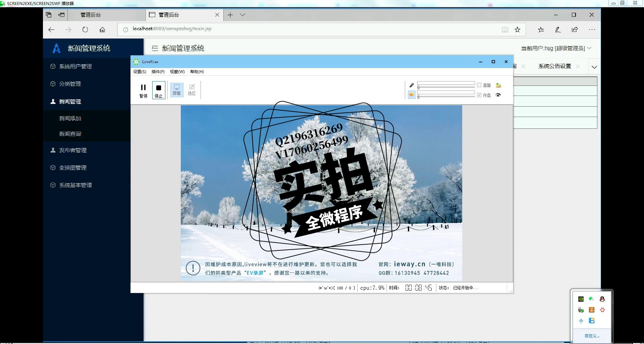Screen dimensions: 644x344
Task: Open the 插件(P) menu in LiveView
Action: click(158, 72)
